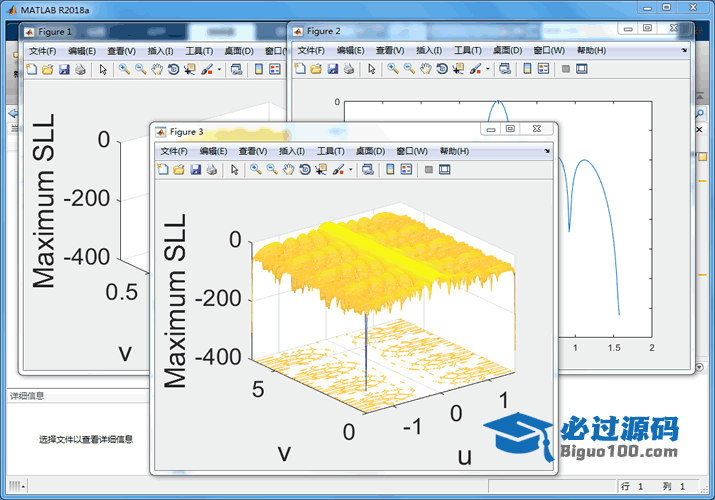715x500 pixels.
Task: Click Link Plot icon in Figure 3
Action: 368,170
